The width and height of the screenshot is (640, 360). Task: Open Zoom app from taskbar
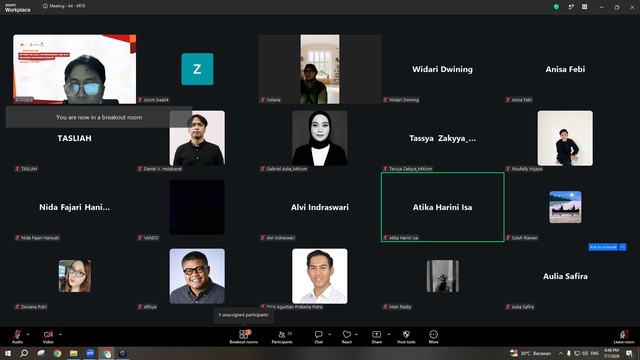[90, 353]
